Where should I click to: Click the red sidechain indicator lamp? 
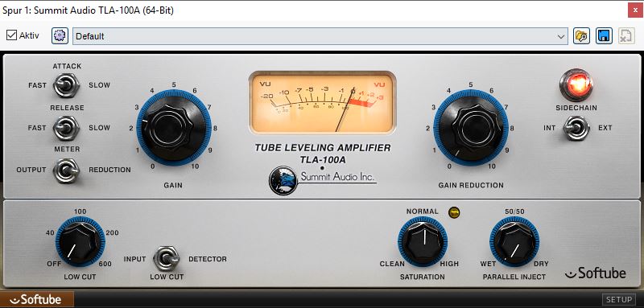tap(576, 85)
